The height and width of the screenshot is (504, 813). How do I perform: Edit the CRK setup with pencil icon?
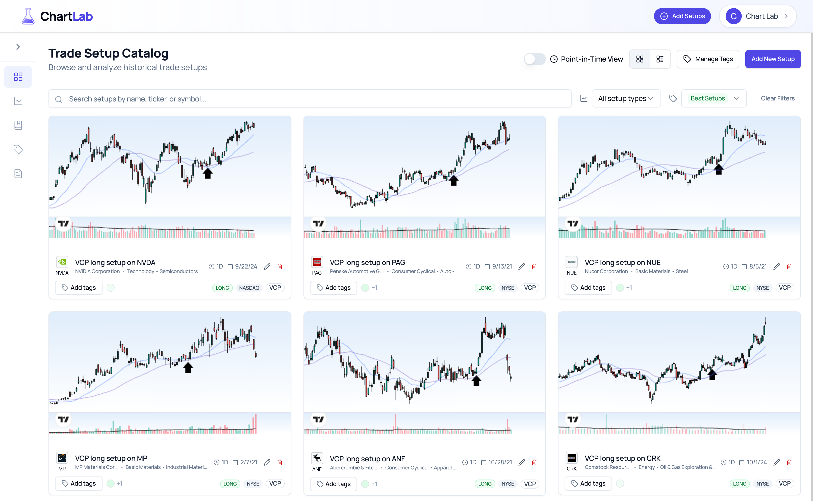click(777, 462)
